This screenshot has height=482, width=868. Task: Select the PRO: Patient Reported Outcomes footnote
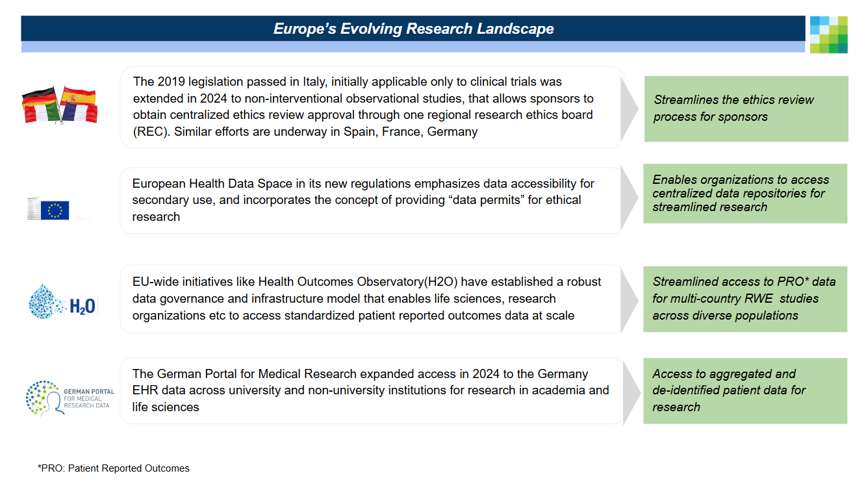pos(114,468)
